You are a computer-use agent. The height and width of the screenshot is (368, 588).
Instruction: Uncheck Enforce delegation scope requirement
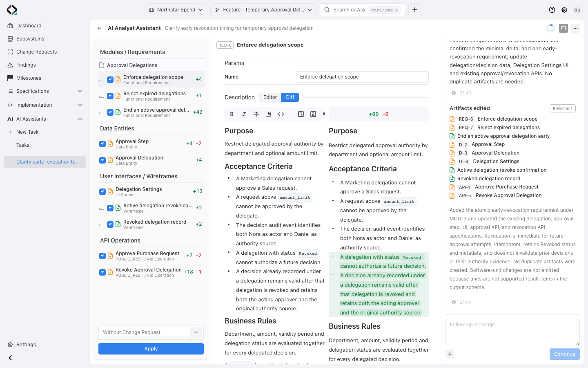tap(110, 80)
